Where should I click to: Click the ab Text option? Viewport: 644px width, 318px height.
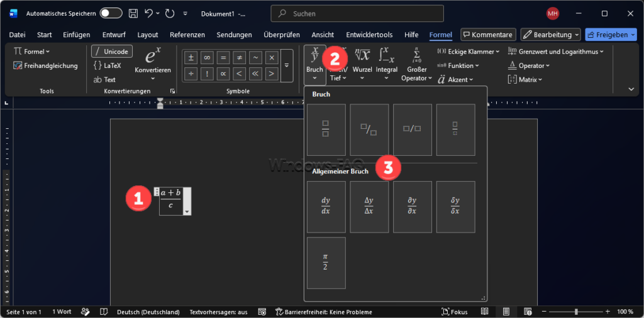(x=104, y=80)
